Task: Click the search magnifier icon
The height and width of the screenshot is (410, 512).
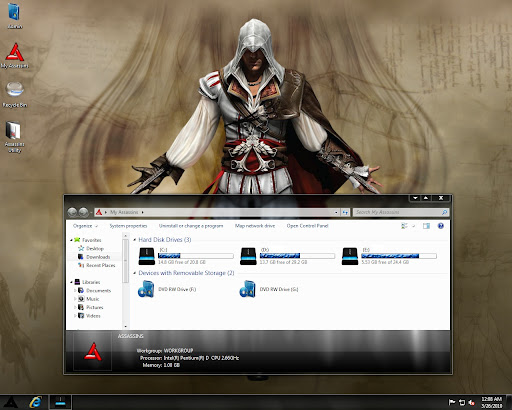Action: click(x=444, y=212)
